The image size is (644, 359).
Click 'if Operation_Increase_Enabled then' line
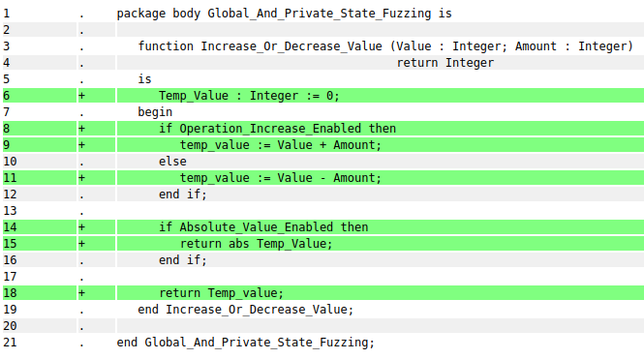[277, 129]
